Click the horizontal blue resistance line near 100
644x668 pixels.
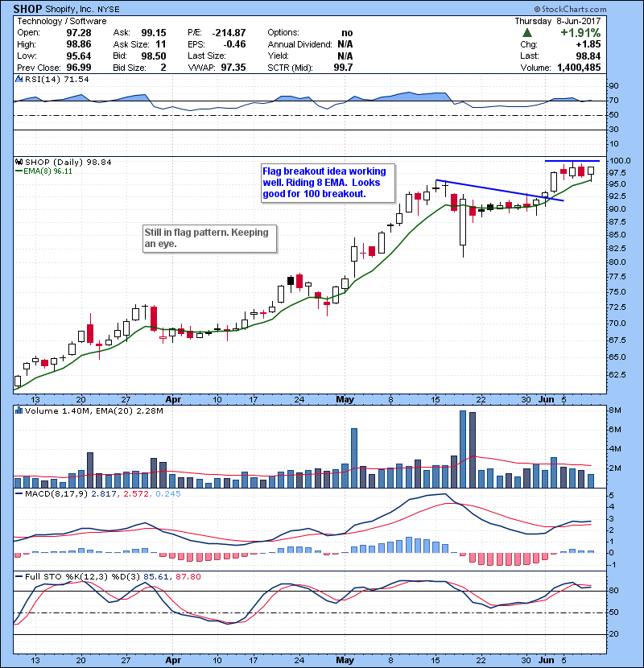[x=572, y=161]
